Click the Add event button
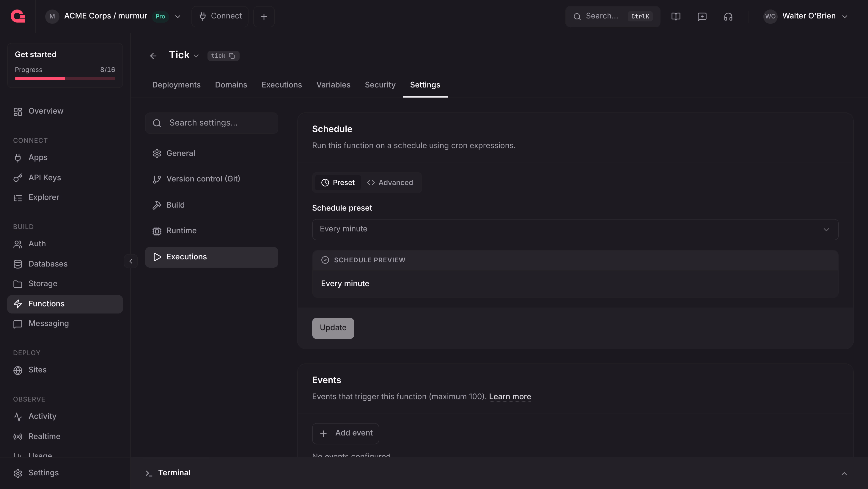Image resolution: width=868 pixels, height=489 pixels. tap(345, 433)
